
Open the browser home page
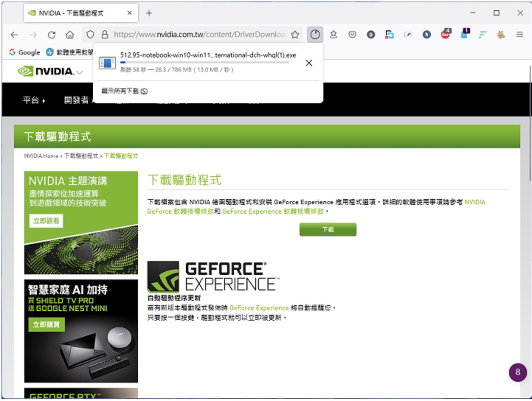70,35
